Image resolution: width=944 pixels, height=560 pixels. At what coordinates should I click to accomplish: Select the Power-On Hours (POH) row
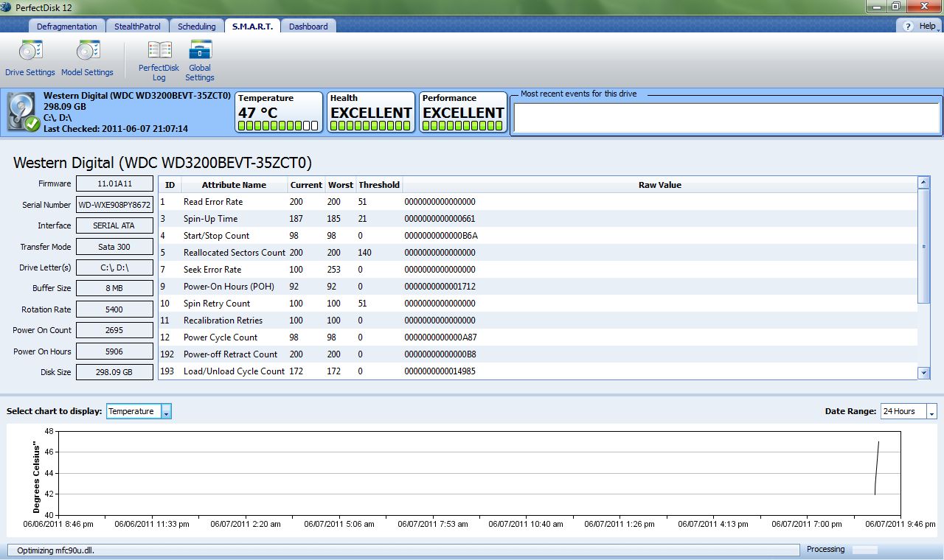coord(538,287)
